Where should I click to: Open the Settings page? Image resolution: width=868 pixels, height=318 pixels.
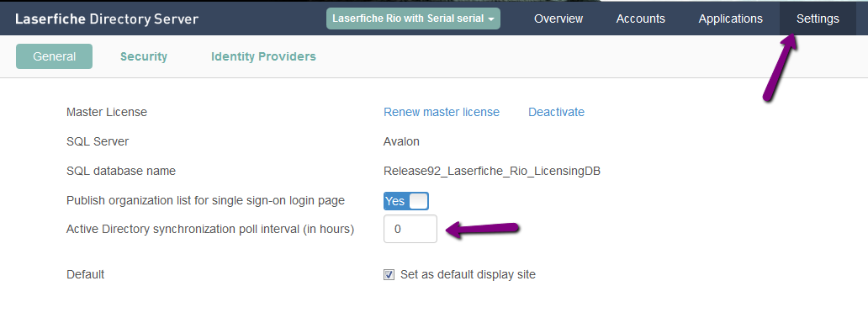pos(818,19)
